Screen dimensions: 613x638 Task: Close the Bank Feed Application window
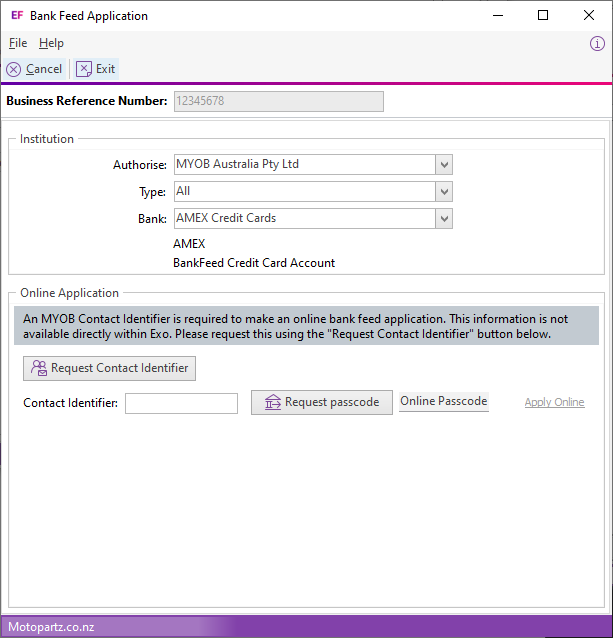pos(589,15)
